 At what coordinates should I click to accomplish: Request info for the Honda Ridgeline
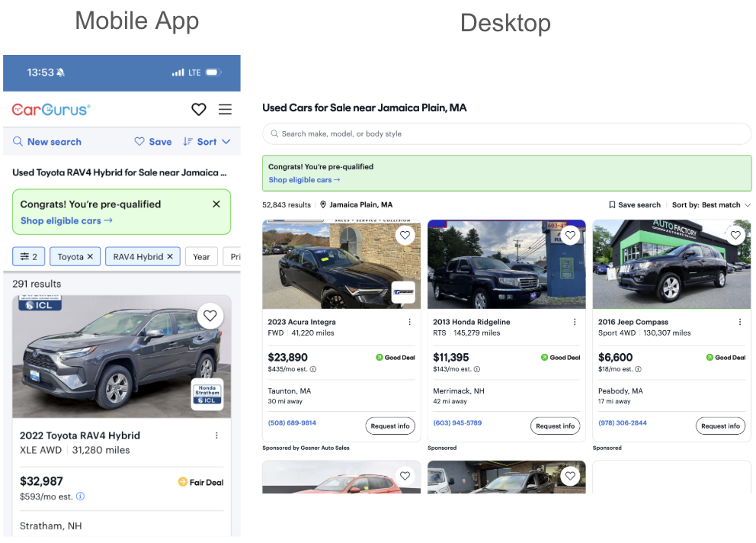556,426
